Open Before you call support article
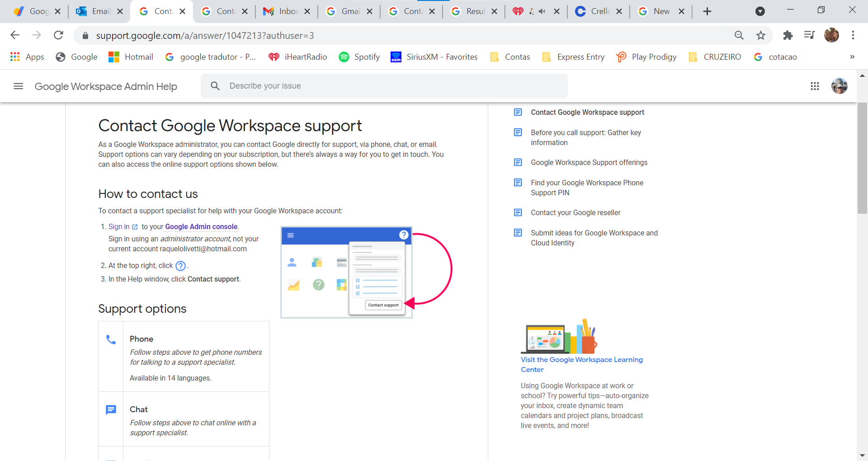 click(586, 137)
